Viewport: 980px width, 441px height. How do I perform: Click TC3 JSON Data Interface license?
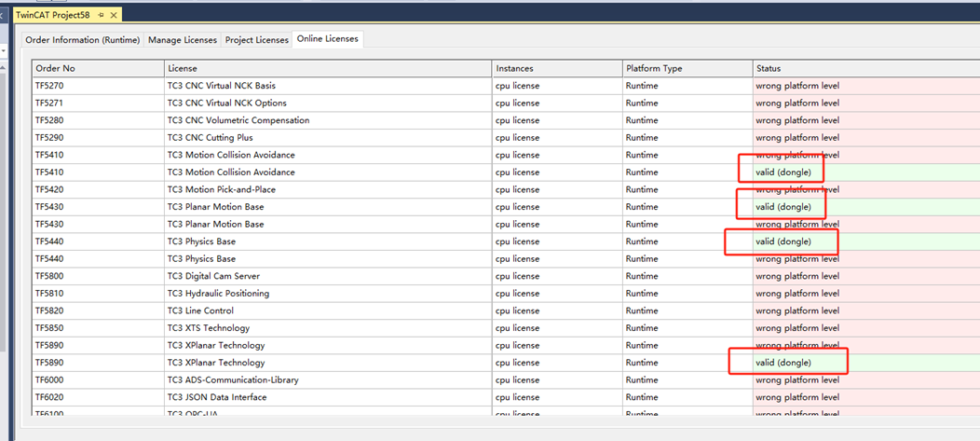tap(217, 397)
